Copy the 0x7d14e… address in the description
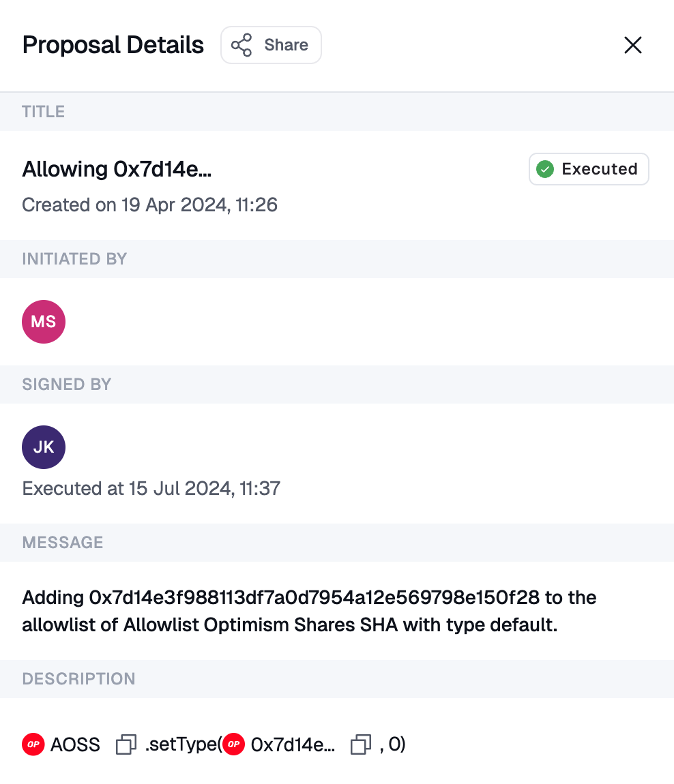674x784 pixels. click(x=361, y=745)
